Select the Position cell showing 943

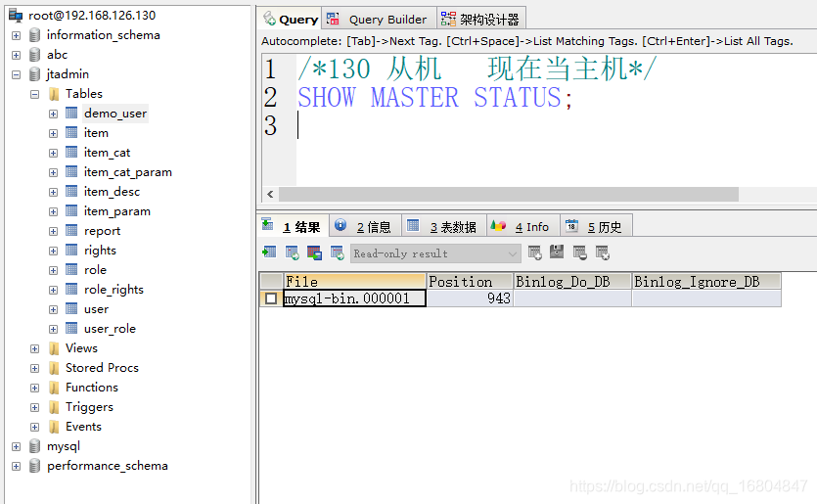(470, 298)
